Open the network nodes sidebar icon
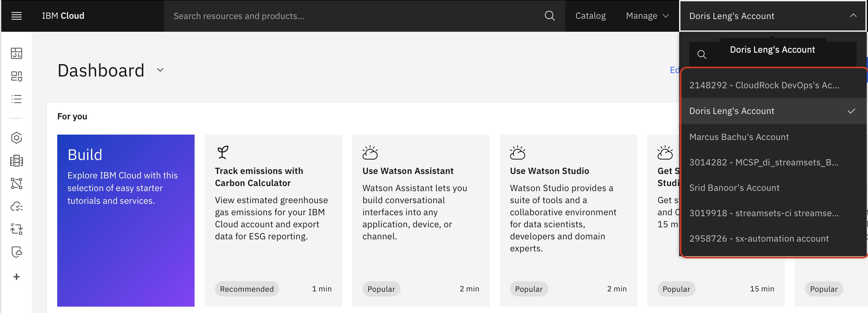The image size is (868, 313). pos(17,183)
